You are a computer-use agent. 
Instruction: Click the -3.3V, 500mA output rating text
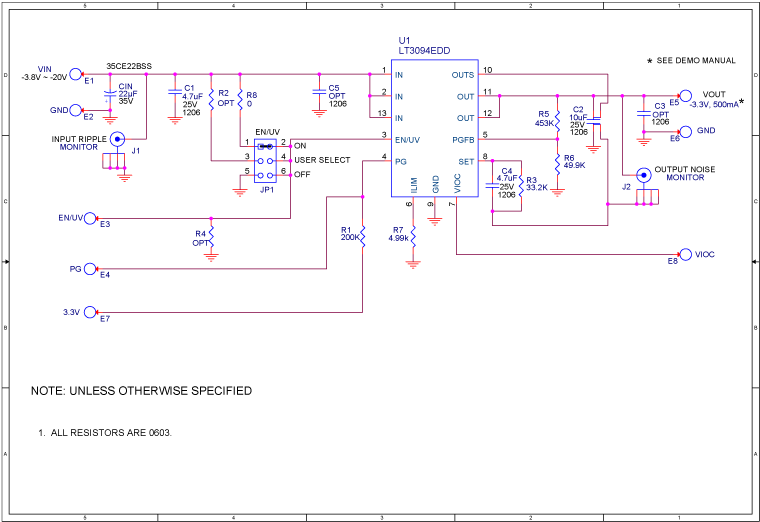pyautogui.click(x=714, y=105)
